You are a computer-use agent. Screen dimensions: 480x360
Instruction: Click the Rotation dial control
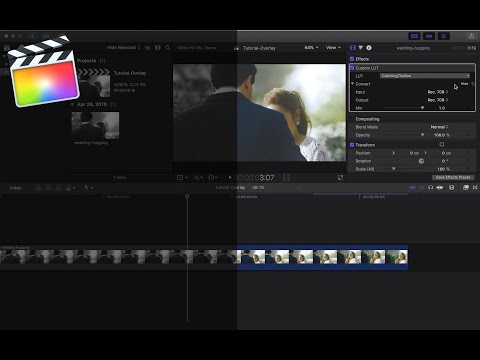(x=421, y=161)
